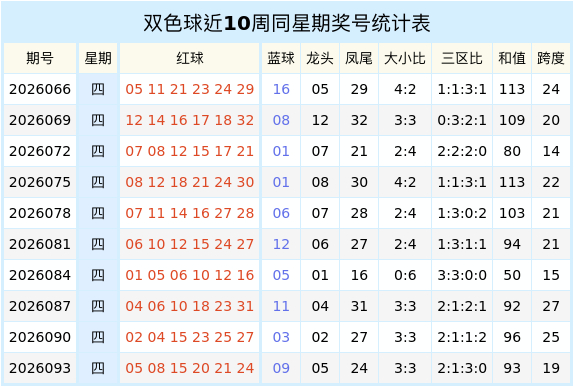Select the 红球 column header

(x=189, y=58)
